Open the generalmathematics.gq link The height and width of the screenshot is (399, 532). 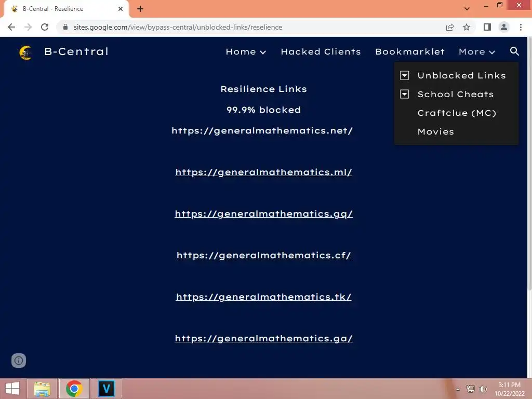click(x=263, y=214)
